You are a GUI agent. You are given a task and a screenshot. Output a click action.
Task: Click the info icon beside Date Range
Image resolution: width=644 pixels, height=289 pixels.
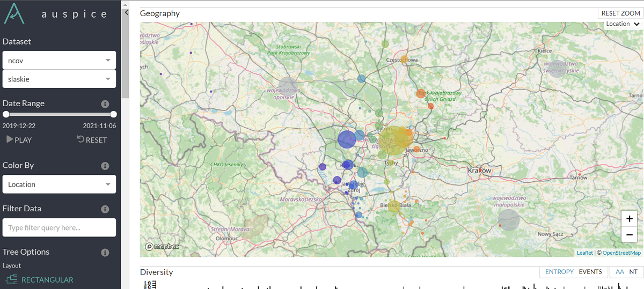coord(105,104)
